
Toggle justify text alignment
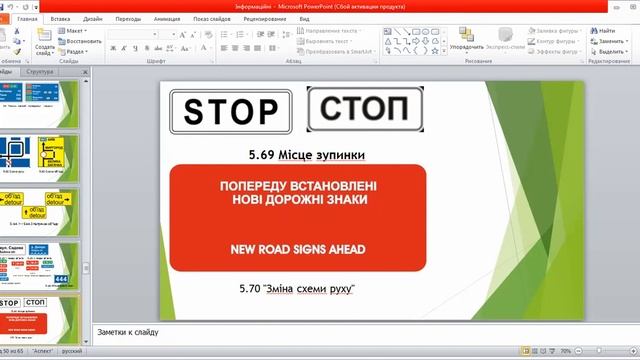(x=257, y=48)
